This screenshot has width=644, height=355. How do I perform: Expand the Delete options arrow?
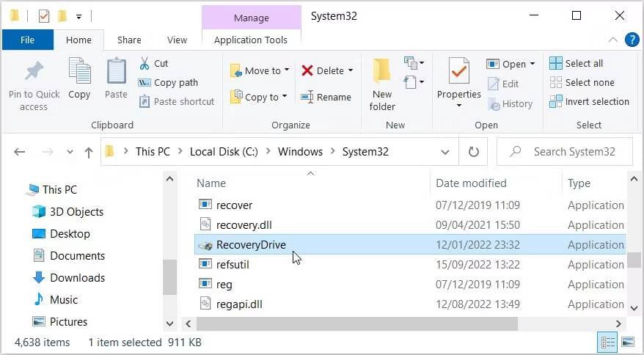tap(351, 70)
